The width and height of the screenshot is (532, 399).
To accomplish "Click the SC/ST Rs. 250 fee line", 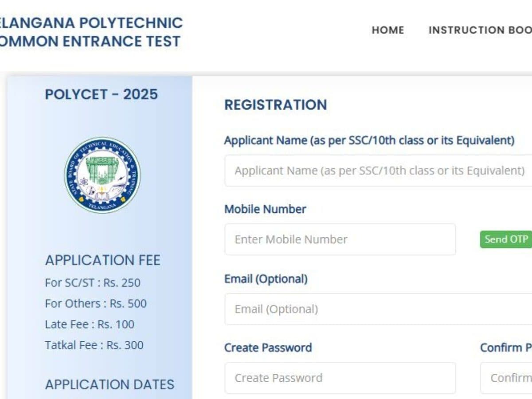I will click(93, 283).
